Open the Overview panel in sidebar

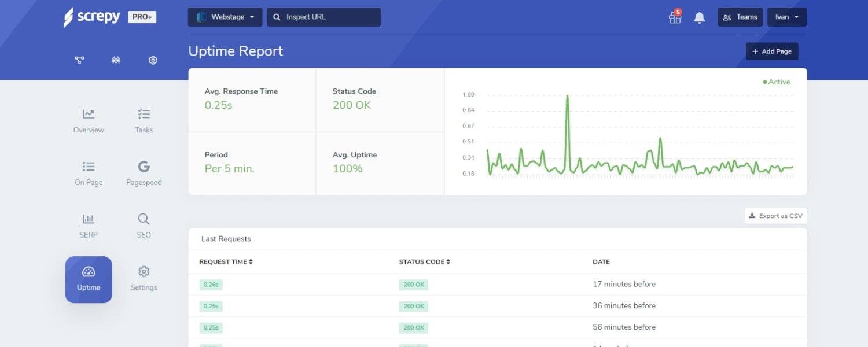[88, 120]
